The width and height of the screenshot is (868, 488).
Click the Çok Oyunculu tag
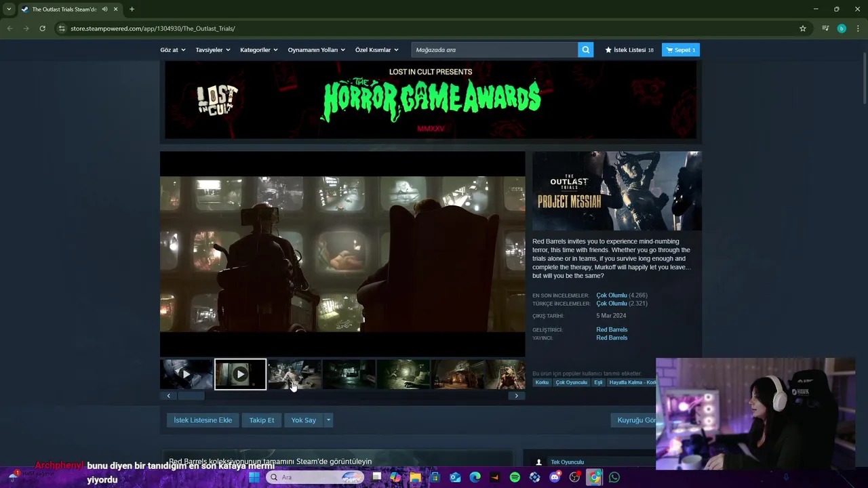point(571,382)
